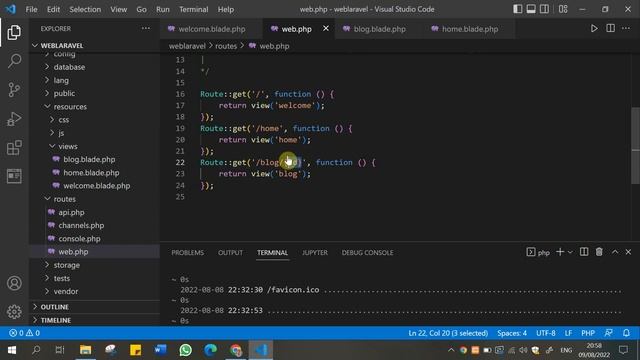Close the web.php editor tab

pyautogui.click(x=326, y=29)
